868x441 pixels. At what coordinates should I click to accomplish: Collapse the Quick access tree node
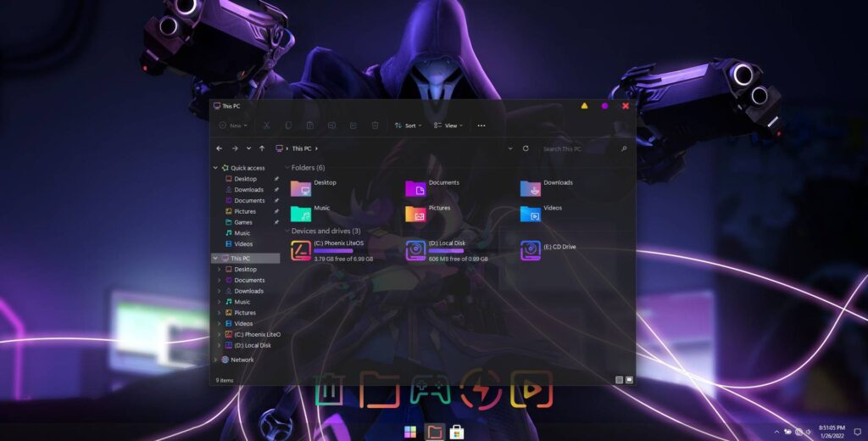(215, 168)
